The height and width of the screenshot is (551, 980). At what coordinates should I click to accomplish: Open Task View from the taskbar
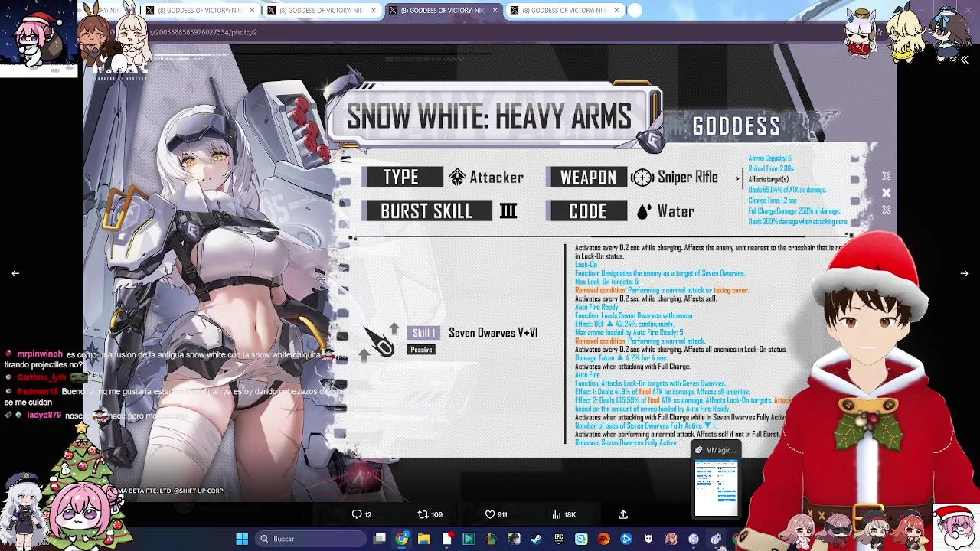[380, 539]
